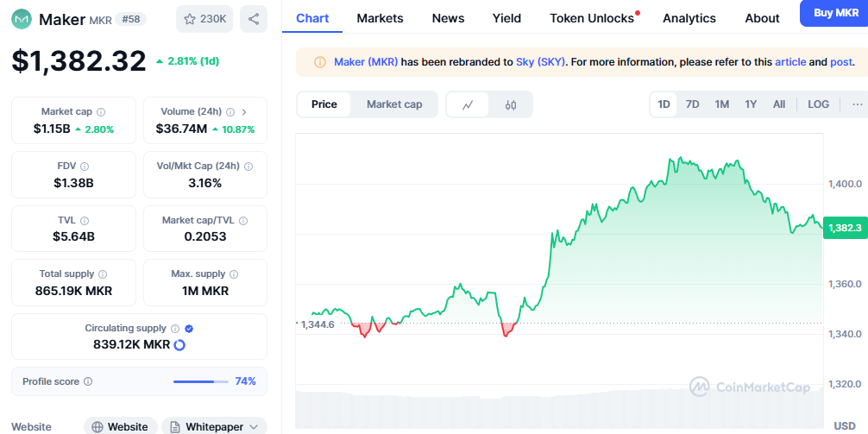The width and height of the screenshot is (868, 434).
Task: Open the chart more options ellipsis
Action: pyautogui.click(x=857, y=104)
